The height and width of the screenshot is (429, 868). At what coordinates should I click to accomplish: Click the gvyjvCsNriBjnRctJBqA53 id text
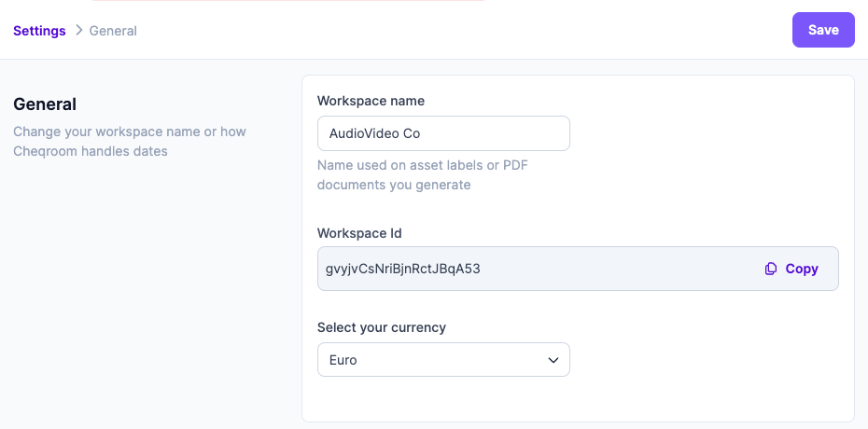[403, 270]
